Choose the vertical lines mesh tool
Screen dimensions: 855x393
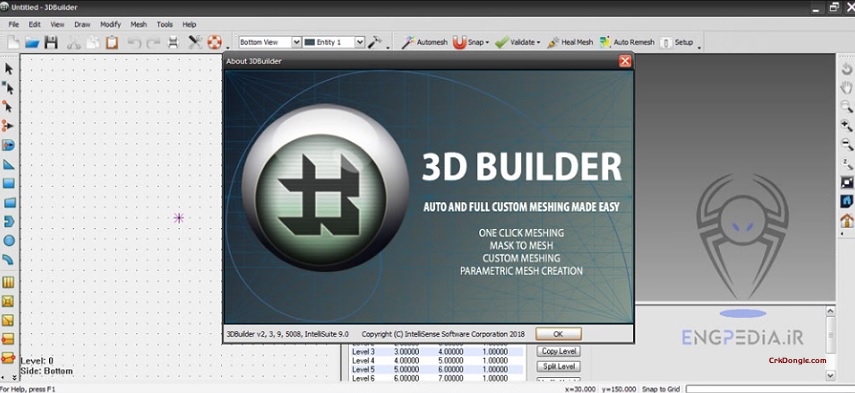[8, 282]
